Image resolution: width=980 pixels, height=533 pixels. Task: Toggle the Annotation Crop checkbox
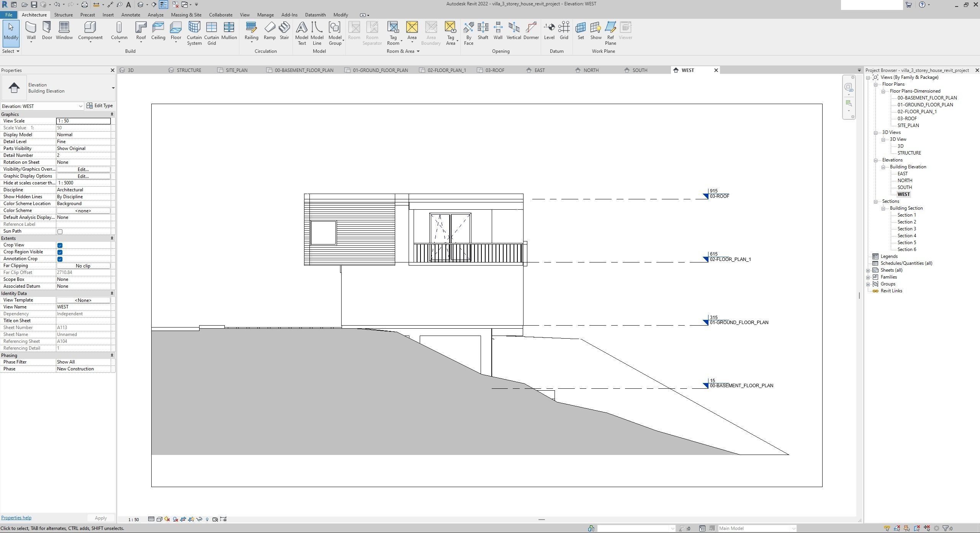[x=60, y=259]
